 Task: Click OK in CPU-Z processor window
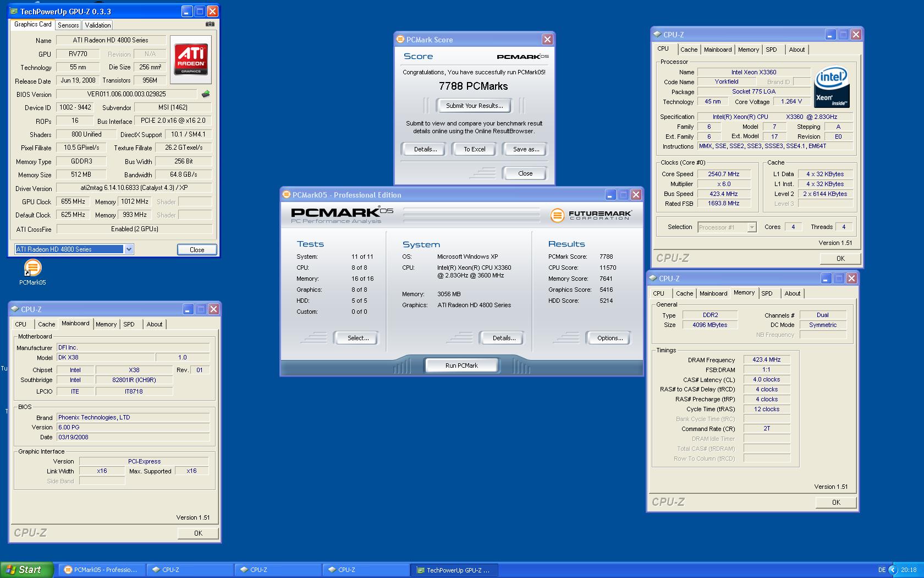(x=840, y=258)
